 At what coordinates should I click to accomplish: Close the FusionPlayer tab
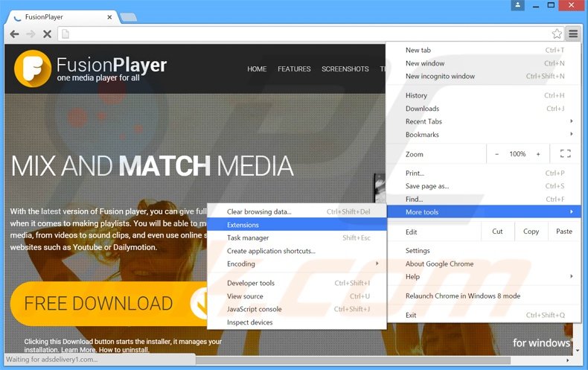coord(109,17)
